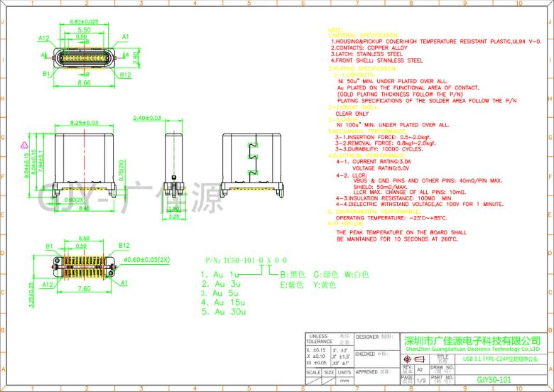Click the 2.40±0.03 dimension text

coord(147,118)
